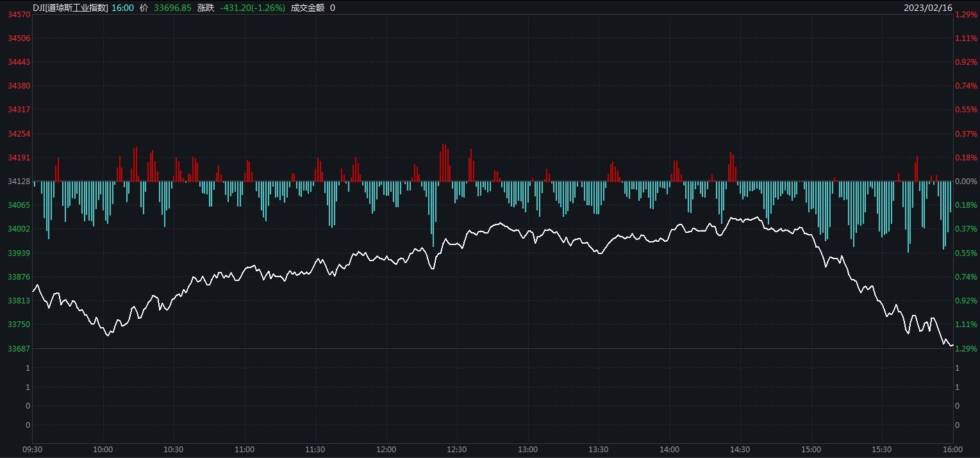Screen dimensions: 980x458
Task: Click the 14:00 time axis label
Action: pos(669,450)
